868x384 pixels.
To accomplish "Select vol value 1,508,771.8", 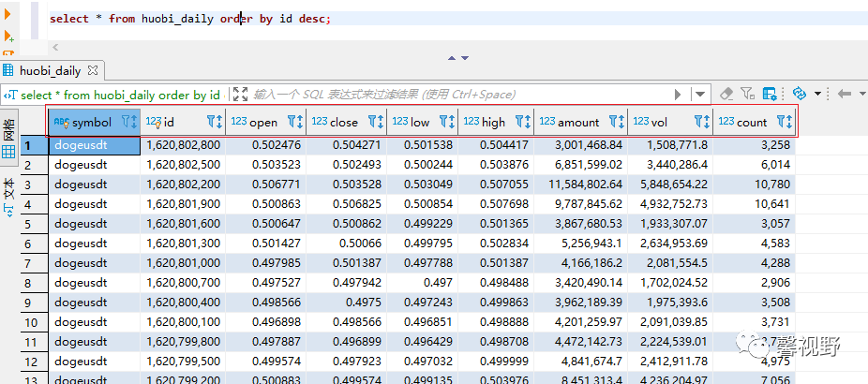I will 671,145.
